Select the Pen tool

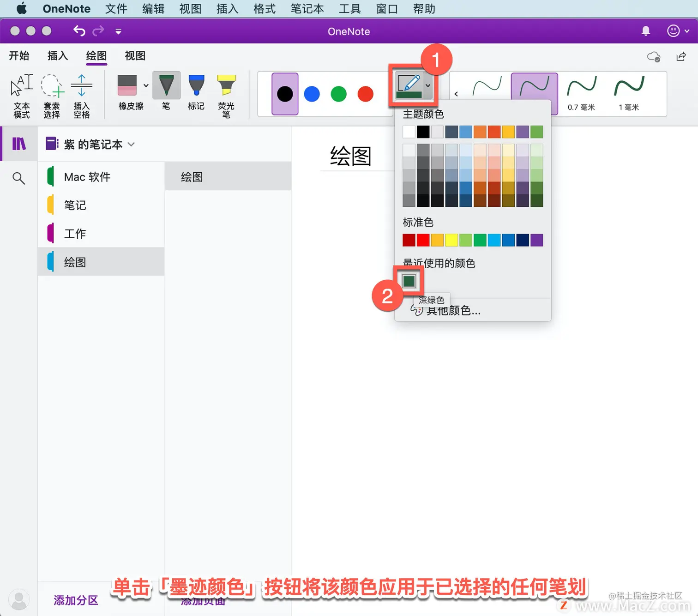166,92
